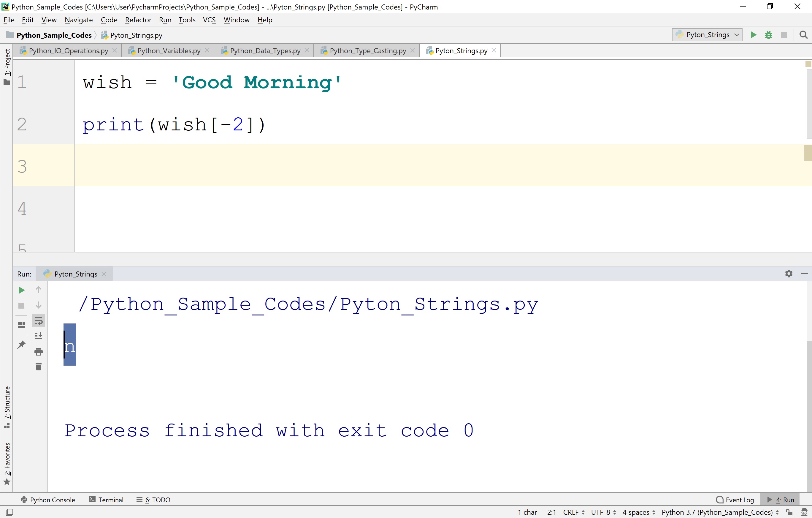Rerun the Pyton_Strings script
The height and width of the screenshot is (518, 812).
[21, 290]
